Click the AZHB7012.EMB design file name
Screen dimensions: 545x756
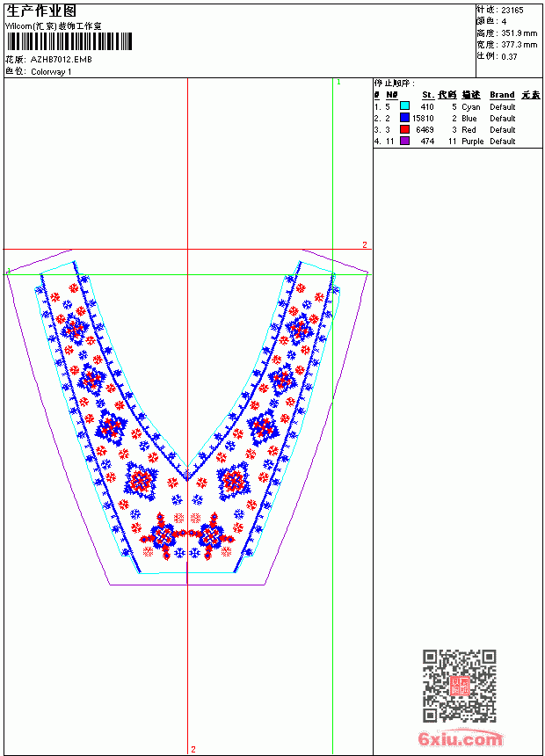pyautogui.click(x=61, y=60)
